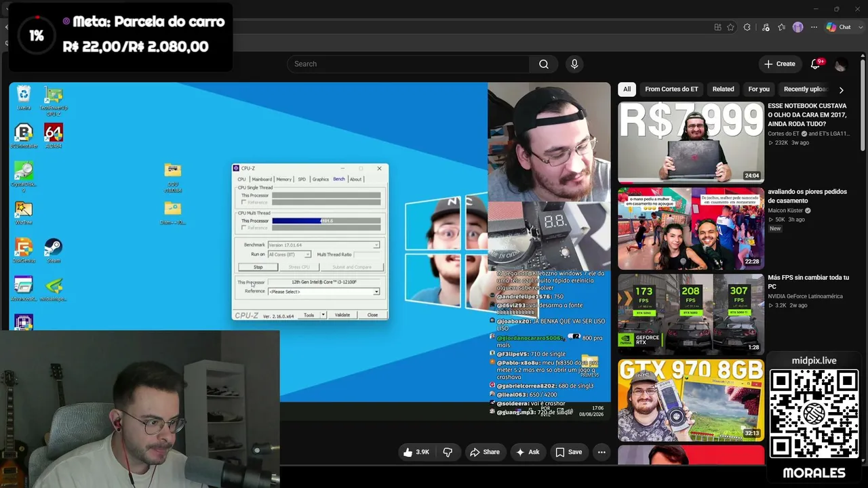
Task: Switch to SPD tab in CPU-Z
Action: click(302, 179)
